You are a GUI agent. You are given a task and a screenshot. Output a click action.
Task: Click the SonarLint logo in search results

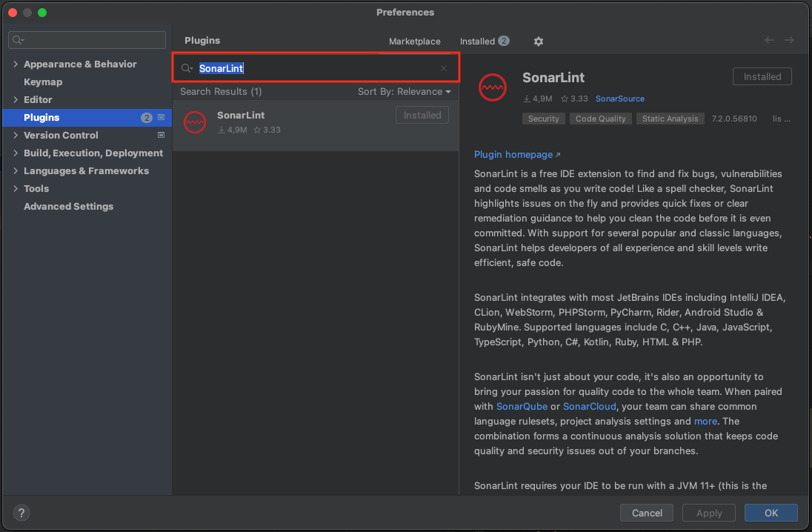point(194,122)
